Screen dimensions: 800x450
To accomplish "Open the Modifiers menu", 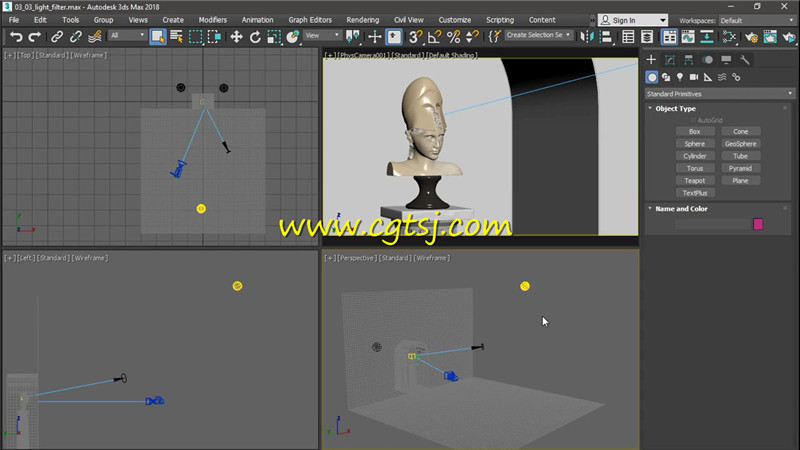I will [213, 20].
